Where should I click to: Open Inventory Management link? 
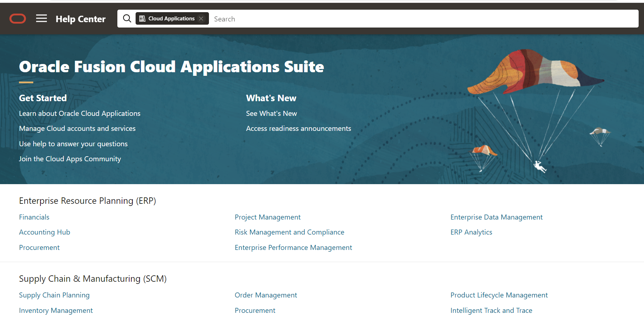coord(56,310)
